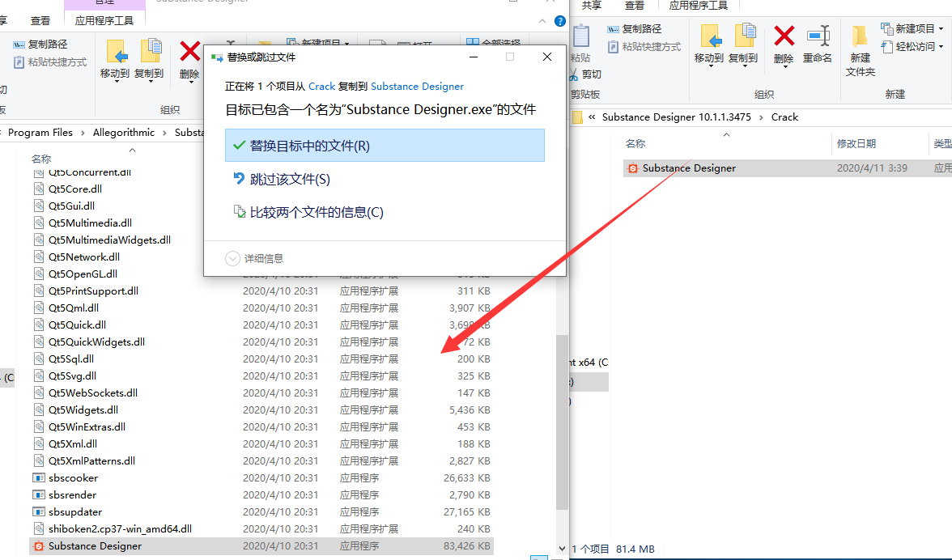
Task: Click the red 删除 X in right window
Action: [784, 36]
